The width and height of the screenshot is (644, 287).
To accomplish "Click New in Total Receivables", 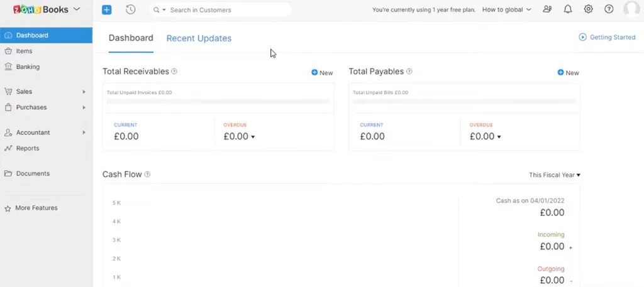I will (323, 73).
